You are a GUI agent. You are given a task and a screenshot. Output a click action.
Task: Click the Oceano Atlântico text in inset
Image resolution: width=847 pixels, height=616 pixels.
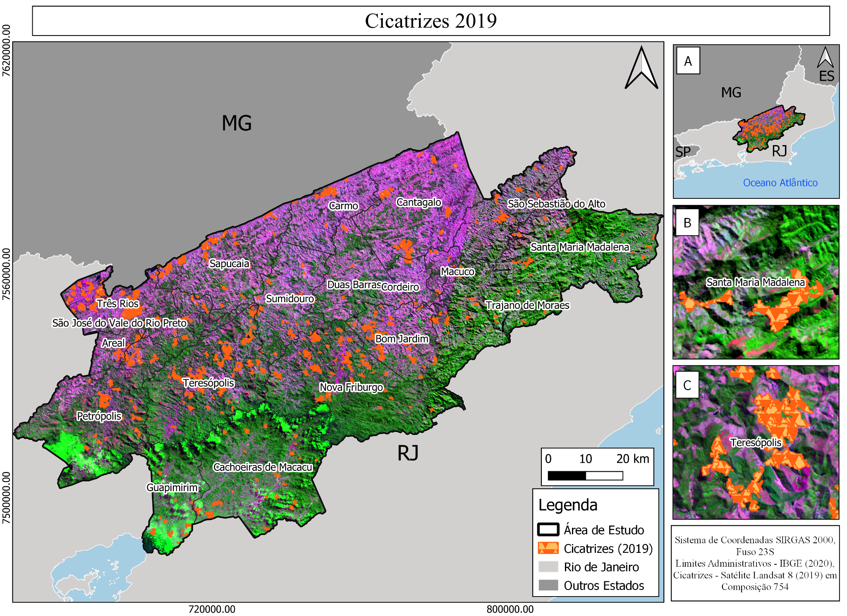[x=780, y=183]
